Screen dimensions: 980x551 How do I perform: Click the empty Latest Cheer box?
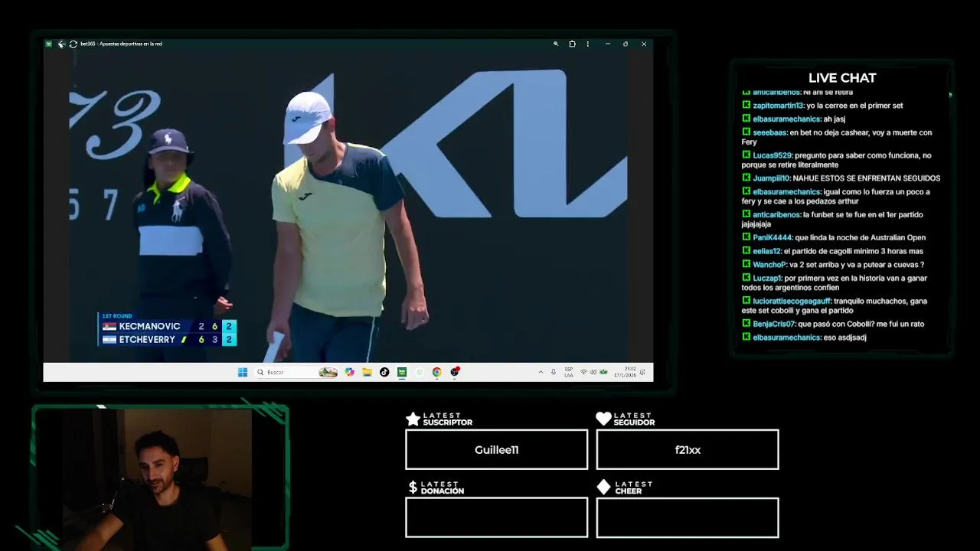(688, 517)
